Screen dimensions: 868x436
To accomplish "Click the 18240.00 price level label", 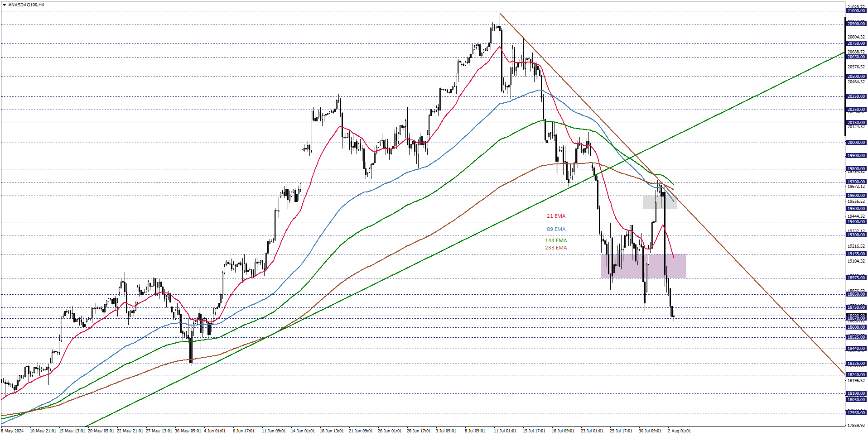I will (856, 375).
